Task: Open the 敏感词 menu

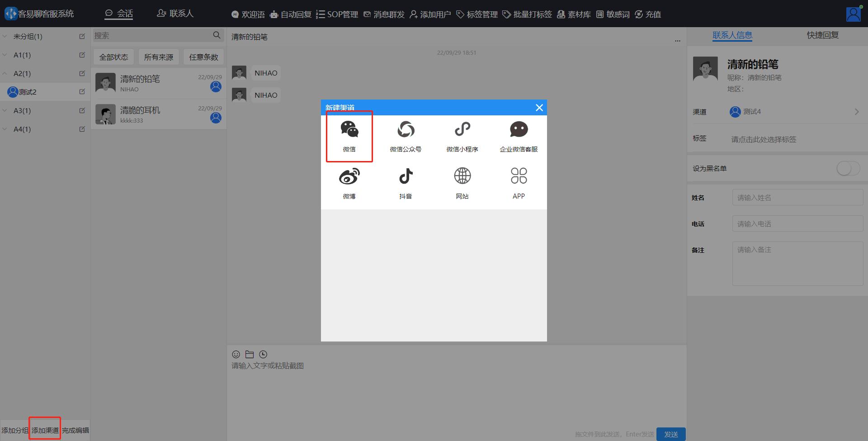Action: click(613, 14)
